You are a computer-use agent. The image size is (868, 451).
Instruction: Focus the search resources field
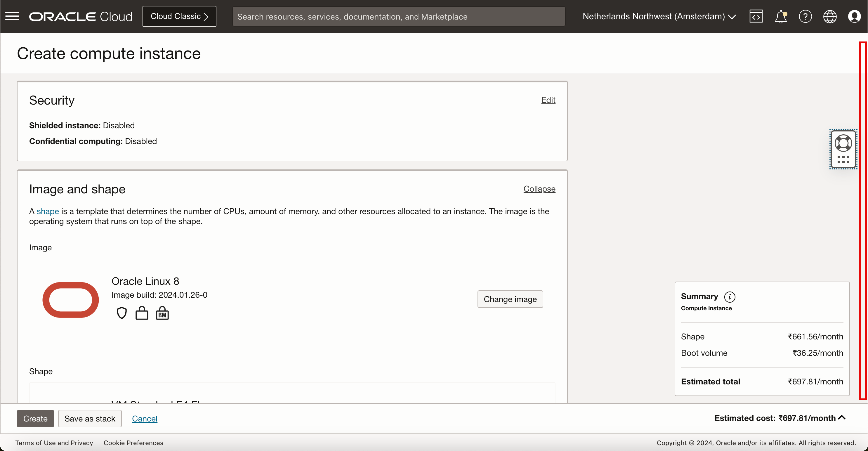[x=399, y=16]
